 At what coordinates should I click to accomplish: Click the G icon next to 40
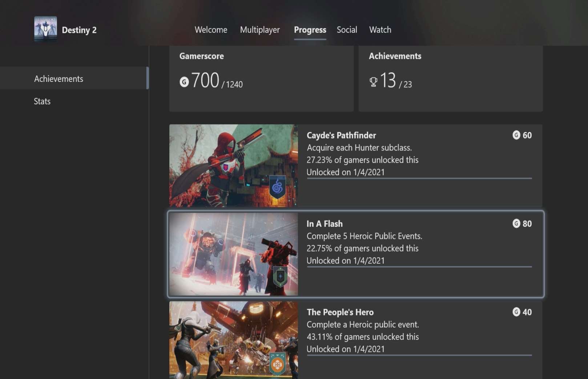click(x=516, y=312)
